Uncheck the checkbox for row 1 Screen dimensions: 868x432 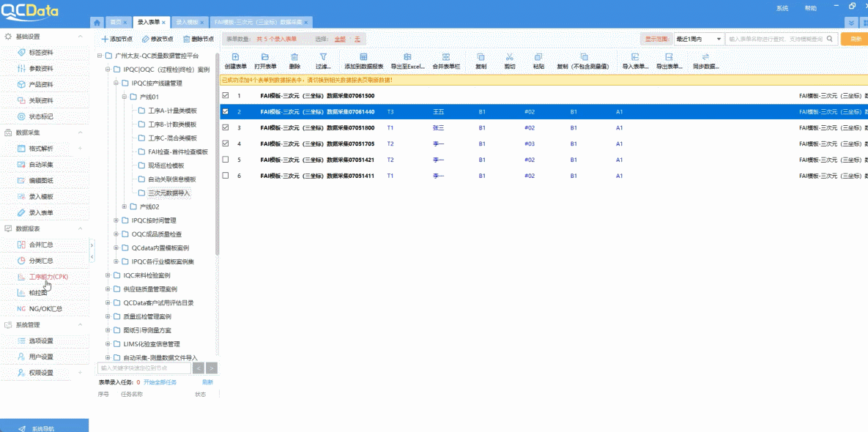226,96
